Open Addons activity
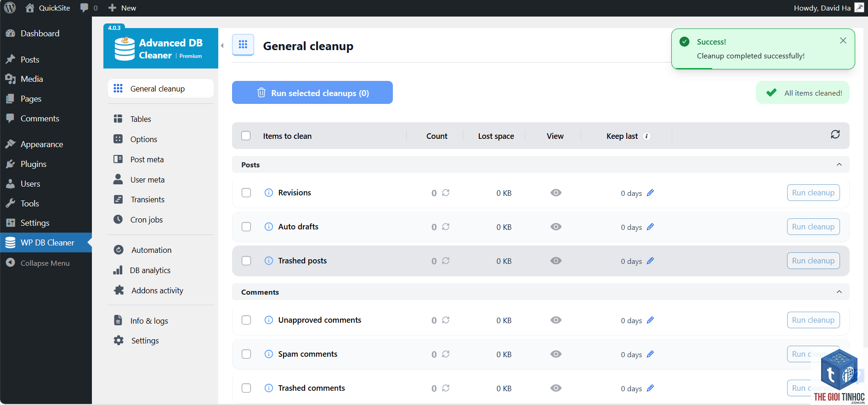Viewport: 868px width, 405px height. tap(161, 291)
